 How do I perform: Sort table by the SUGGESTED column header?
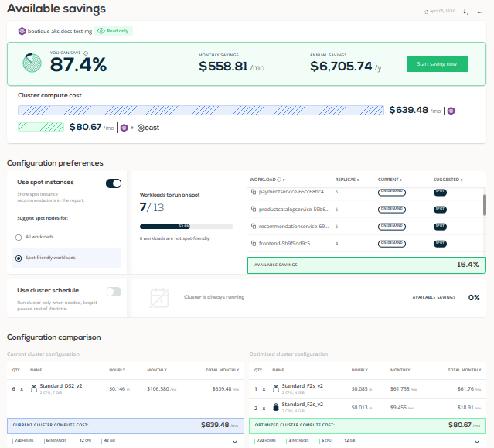[x=448, y=180]
